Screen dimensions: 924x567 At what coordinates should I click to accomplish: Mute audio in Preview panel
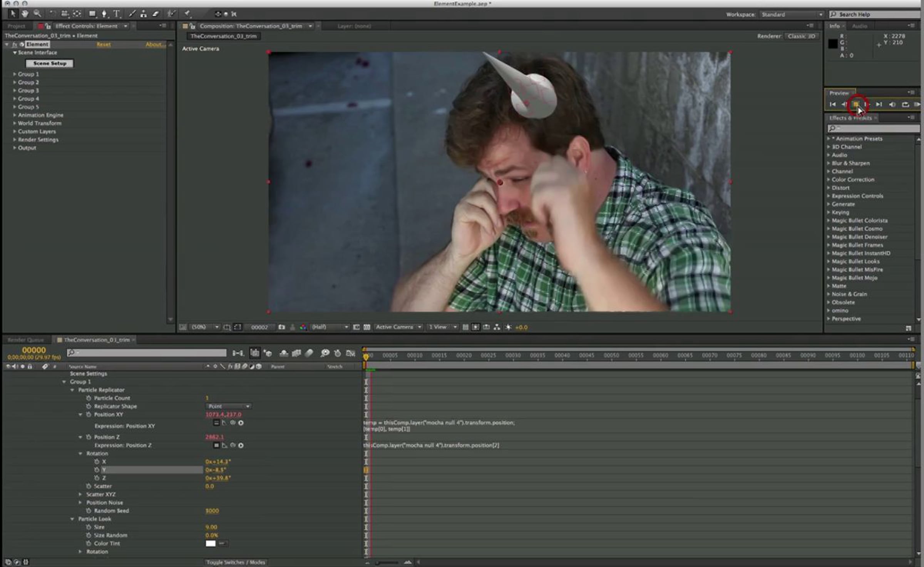pos(892,104)
